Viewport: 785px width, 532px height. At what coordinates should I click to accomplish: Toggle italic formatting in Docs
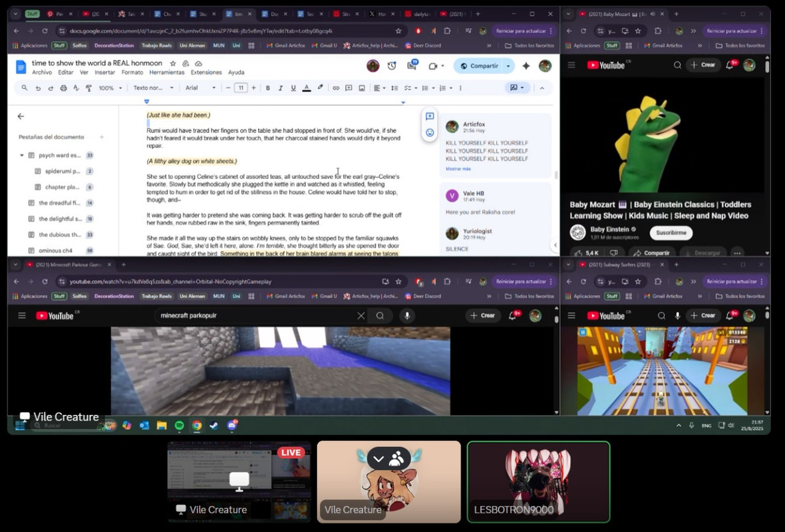click(x=280, y=88)
